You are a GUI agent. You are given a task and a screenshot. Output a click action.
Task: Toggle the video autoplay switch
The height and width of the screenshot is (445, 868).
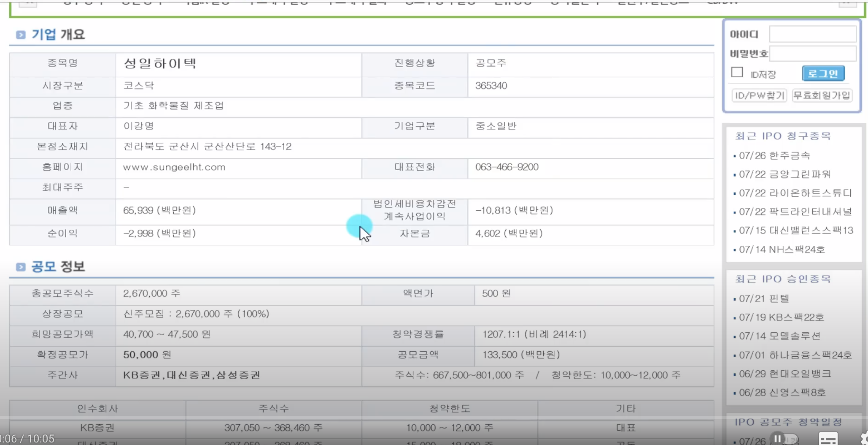tap(784, 439)
